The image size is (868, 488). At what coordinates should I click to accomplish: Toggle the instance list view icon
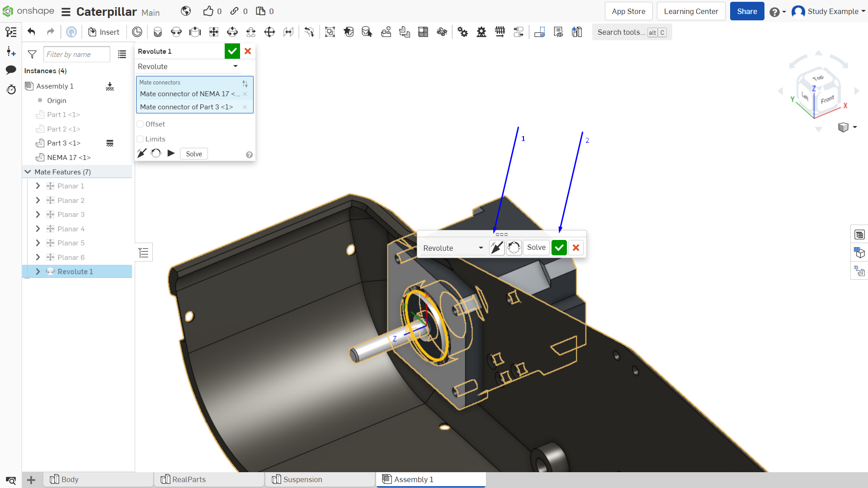122,55
